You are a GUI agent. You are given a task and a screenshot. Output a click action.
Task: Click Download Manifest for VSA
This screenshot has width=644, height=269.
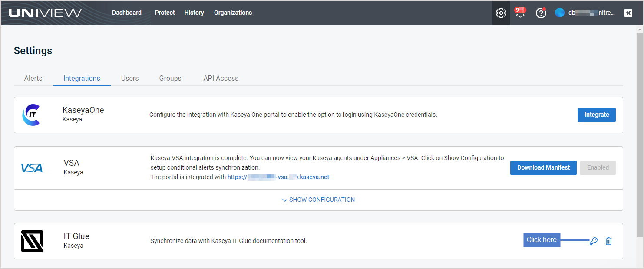tap(543, 168)
